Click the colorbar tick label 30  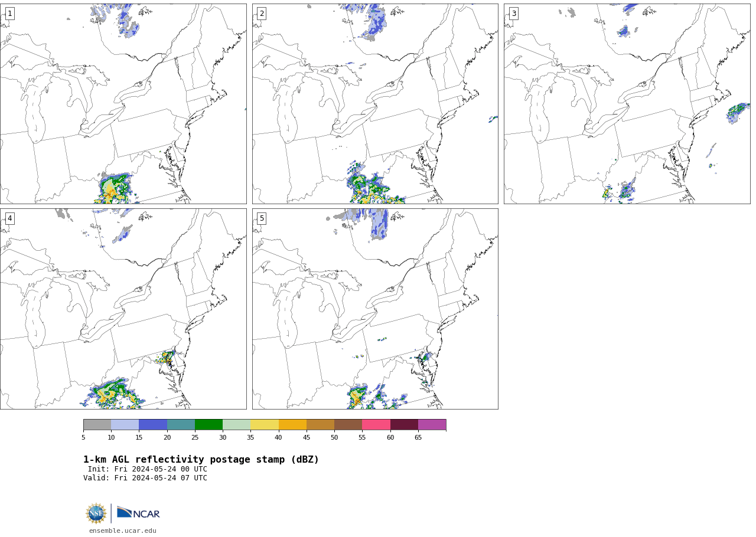click(x=223, y=438)
